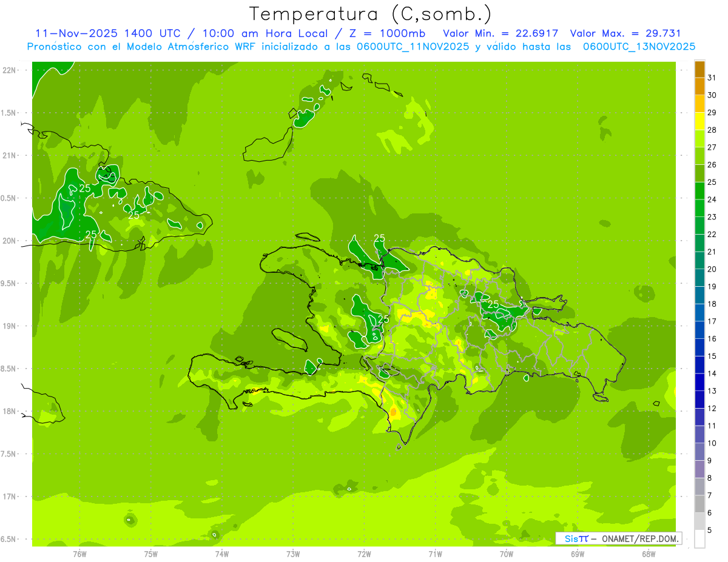Click the 72W longitude label
The height and width of the screenshot is (562, 728).
tap(364, 554)
